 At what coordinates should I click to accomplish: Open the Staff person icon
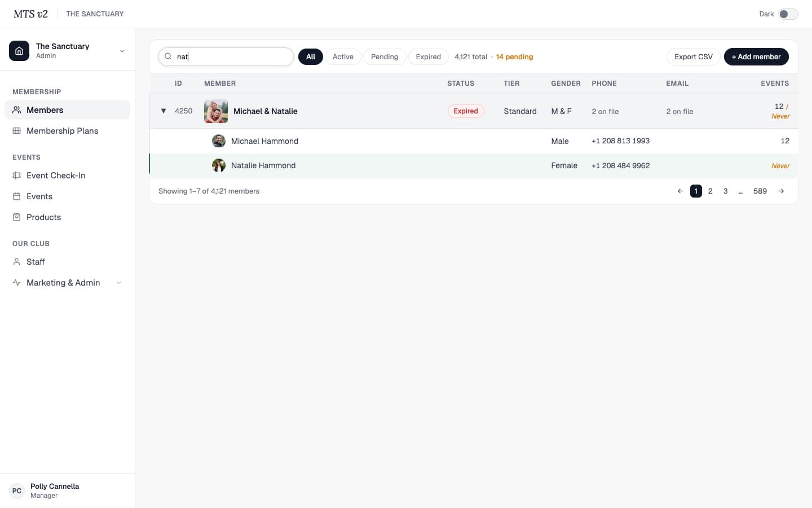17,262
